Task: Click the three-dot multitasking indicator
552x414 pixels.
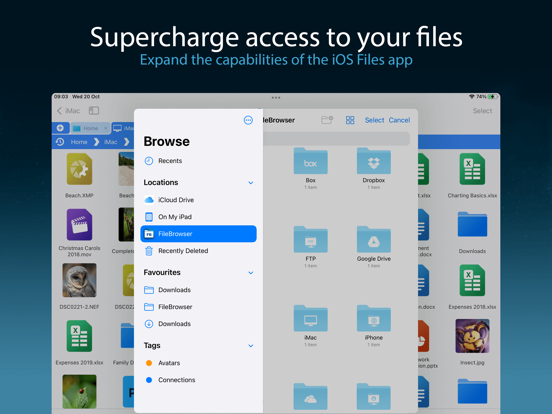Action: tap(276, 98)
